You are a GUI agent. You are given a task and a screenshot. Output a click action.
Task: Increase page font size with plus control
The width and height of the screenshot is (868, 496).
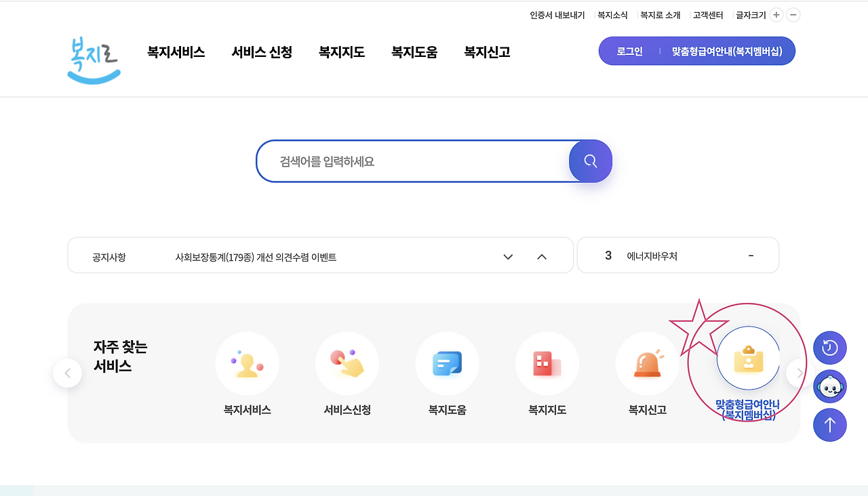pyautogui.click(x=776, y=14)
